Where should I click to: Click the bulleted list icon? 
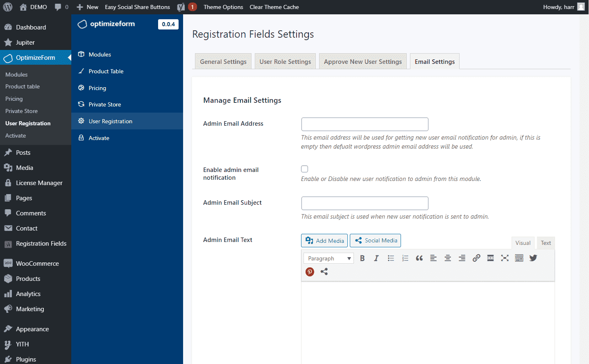(x=391, y=258)
